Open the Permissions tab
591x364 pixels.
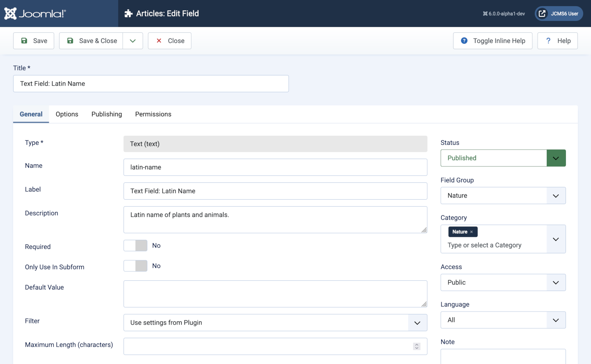tap(153, 114)
